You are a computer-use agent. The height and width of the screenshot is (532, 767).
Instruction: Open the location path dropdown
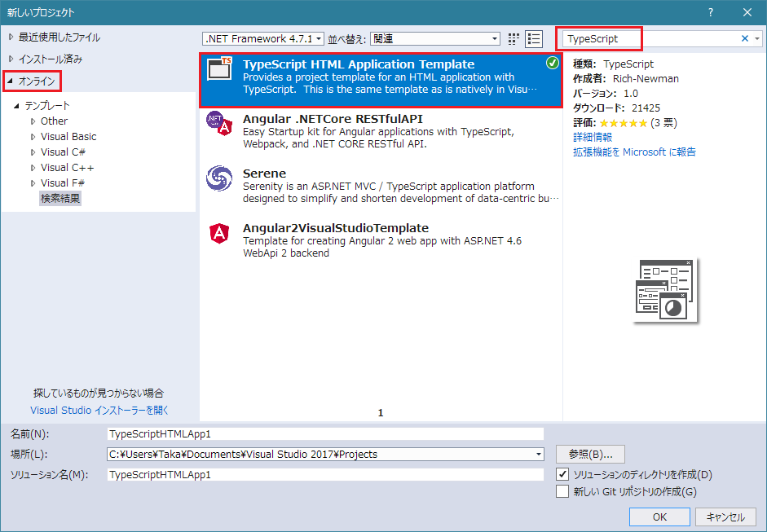point(539,455)
